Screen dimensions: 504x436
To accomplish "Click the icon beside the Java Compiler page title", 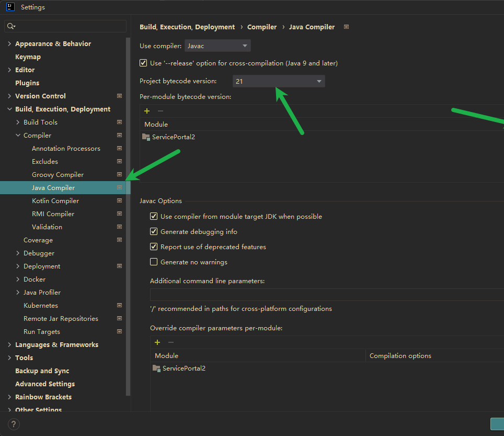I will click(x=346, y=26).
